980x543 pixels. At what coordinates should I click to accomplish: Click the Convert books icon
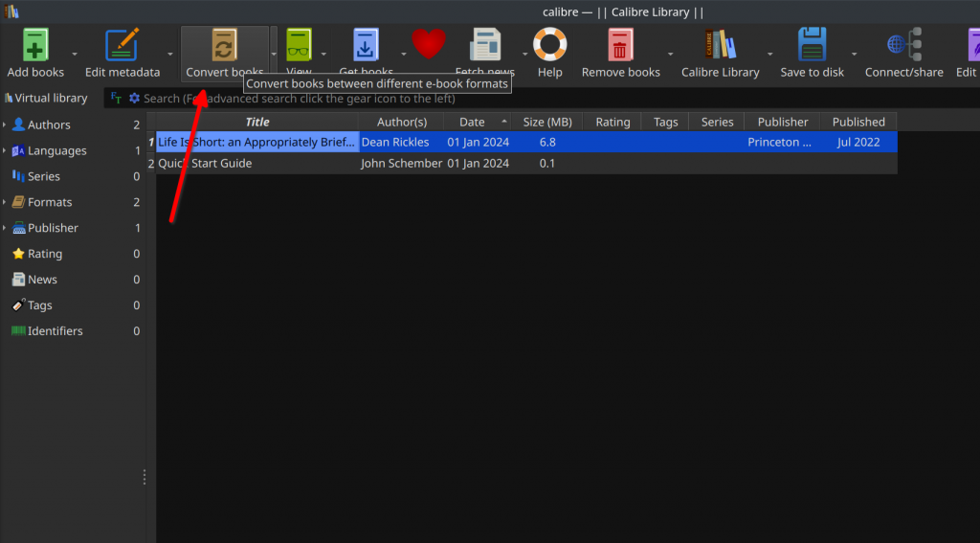click(224, 44)
